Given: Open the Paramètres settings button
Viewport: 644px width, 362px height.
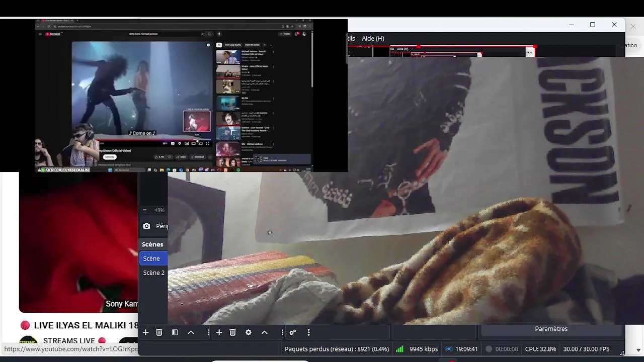Looking at the screenshot, I should (x=551, y=329).
